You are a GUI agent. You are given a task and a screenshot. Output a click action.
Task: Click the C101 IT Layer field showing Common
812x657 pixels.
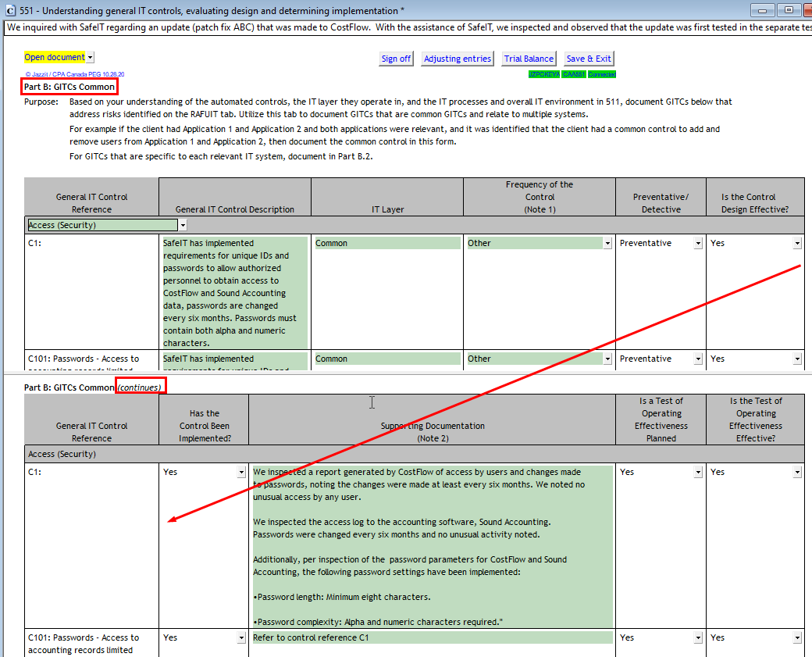[x=387, y=359]
